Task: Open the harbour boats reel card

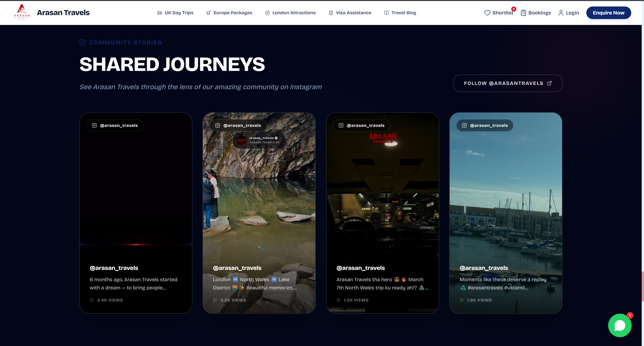Action: pyautogui.click(x=506, y=213)
